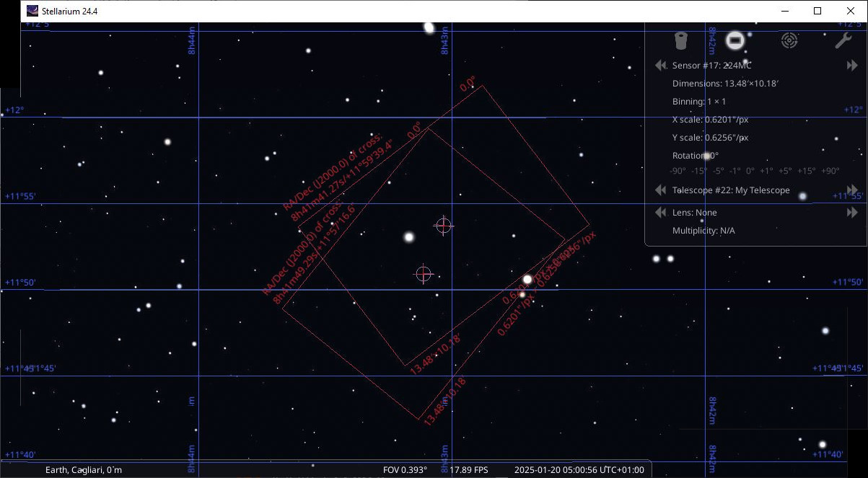Toggle the sensor frame (CCD) icon
Screen dimensions: 868x478
[735, 40]
